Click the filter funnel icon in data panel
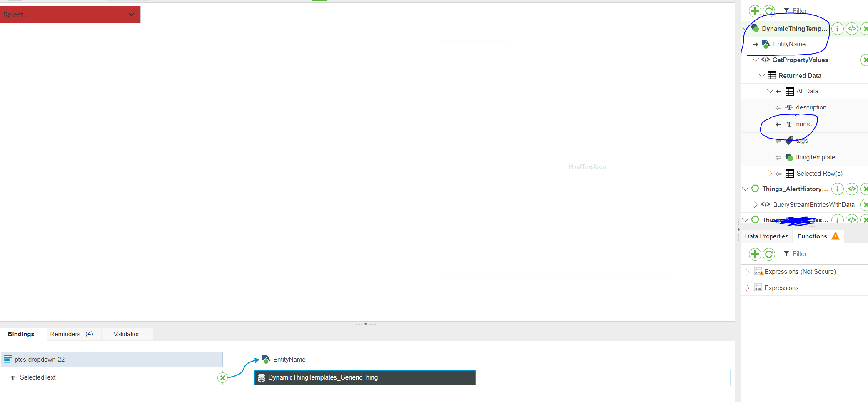Image resolution: width=868 pixels, height=402 pixels. 787,10
